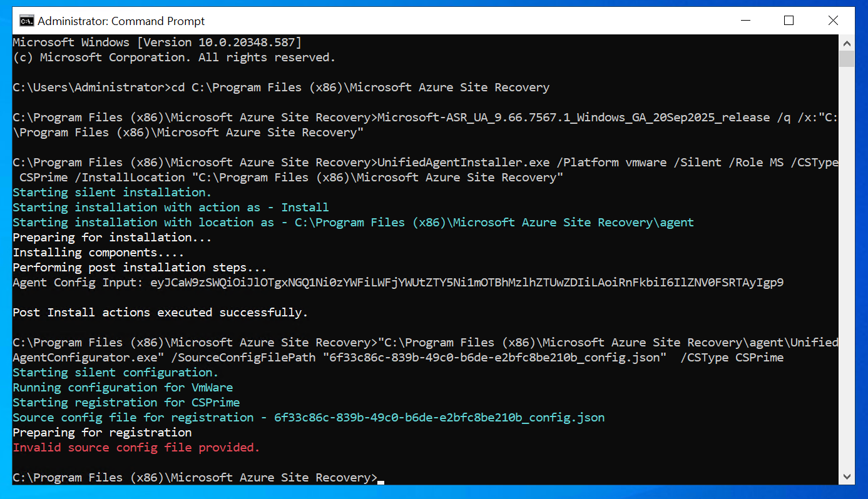Maximize the Command Prompt window
This screenshot has width=868, height=499.
[789, 21]
